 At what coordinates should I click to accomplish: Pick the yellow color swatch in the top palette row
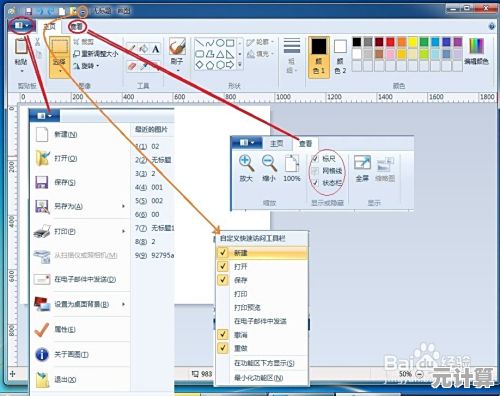point(413,42)
